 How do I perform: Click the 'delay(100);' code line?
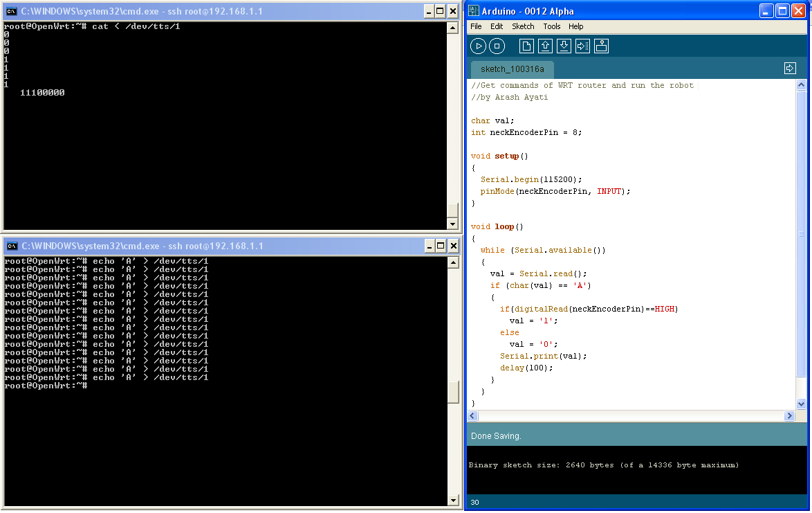tap(526, 368)
